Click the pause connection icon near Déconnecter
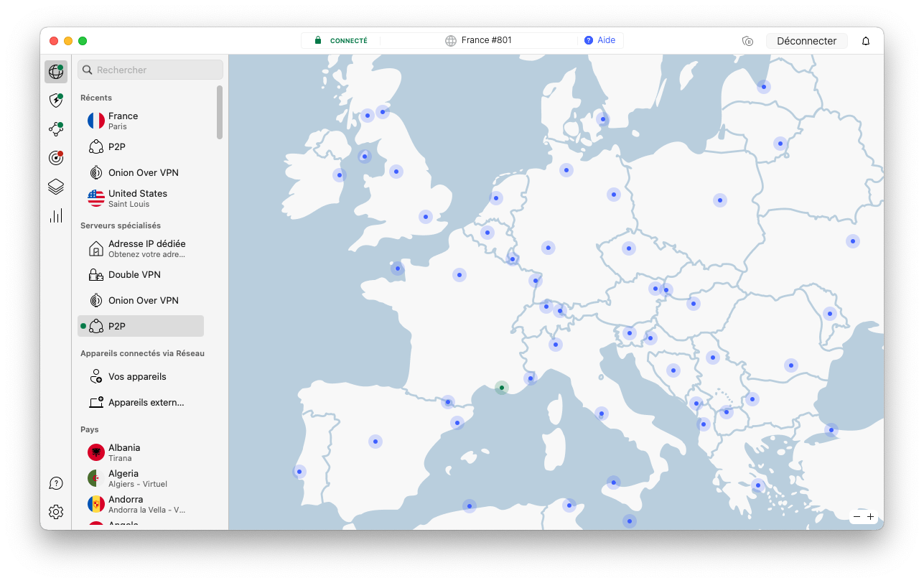Viewport: 924px width, 583px height. point(747,41)
